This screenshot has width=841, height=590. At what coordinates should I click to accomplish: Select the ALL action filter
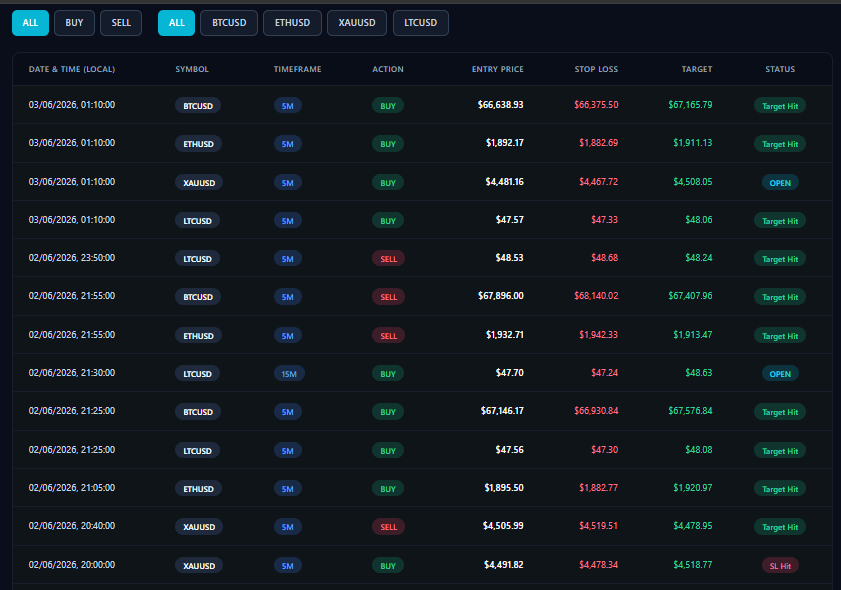[x=31, y=23]
